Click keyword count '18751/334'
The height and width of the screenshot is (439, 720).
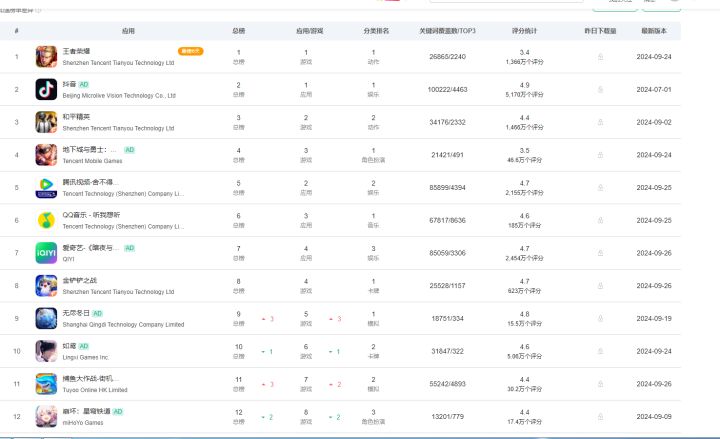point(447,318)
